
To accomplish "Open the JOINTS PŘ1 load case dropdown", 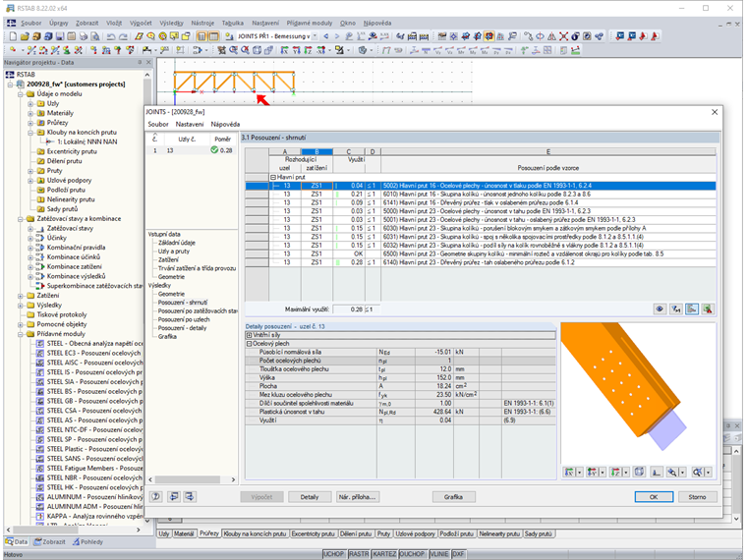I will tap(315, 36).
